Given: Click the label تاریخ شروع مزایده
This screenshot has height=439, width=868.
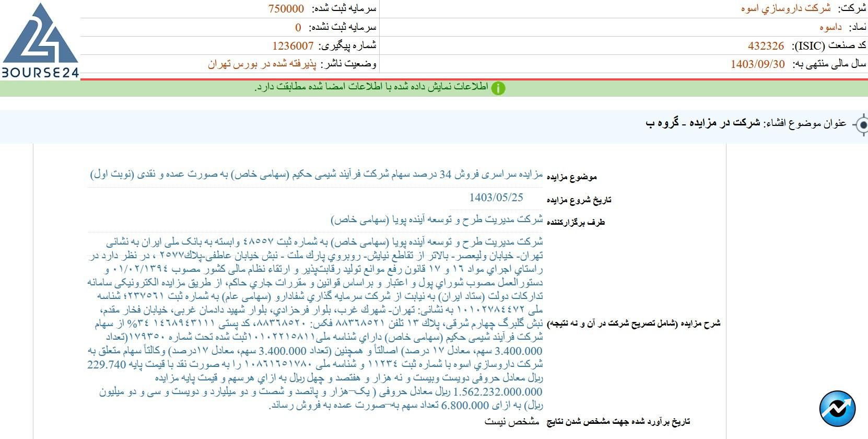Looking at the screenshot, I should click(579, 200).
